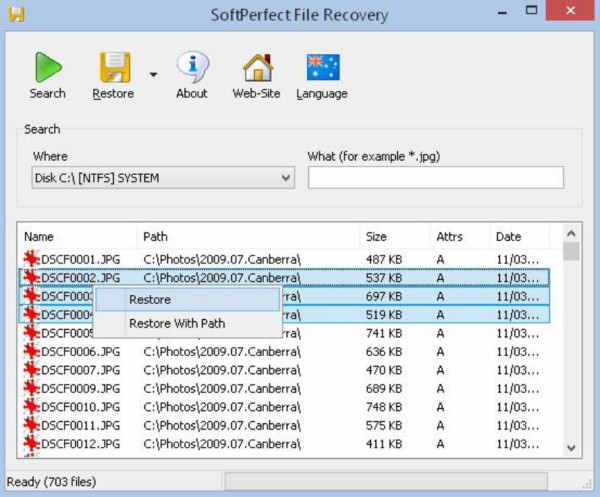Click the Restore floppy disk icon
The image size is (600, 497).
pyautogui.click(x=114, y=67)
